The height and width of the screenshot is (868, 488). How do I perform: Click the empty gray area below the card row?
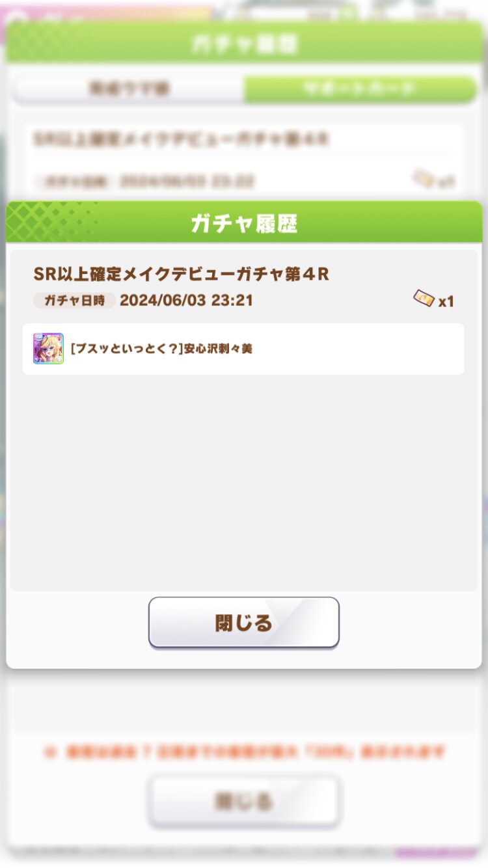(243, 481)
